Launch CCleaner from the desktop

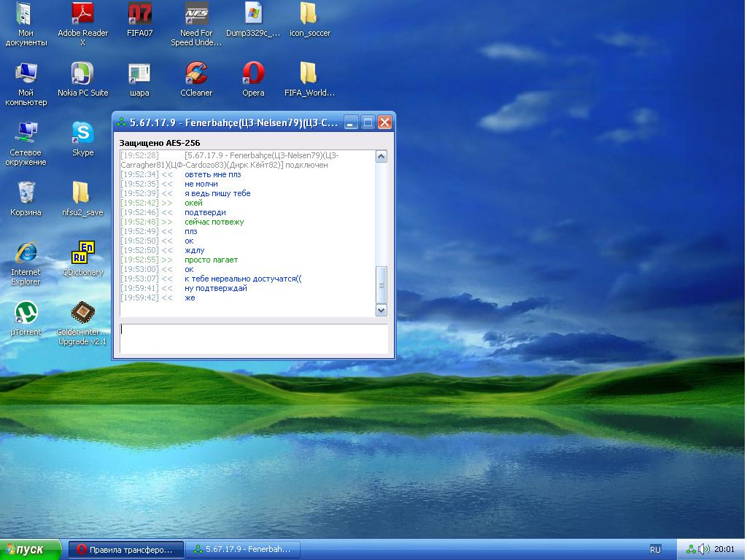pyautogui.click(x=196, y=74)
